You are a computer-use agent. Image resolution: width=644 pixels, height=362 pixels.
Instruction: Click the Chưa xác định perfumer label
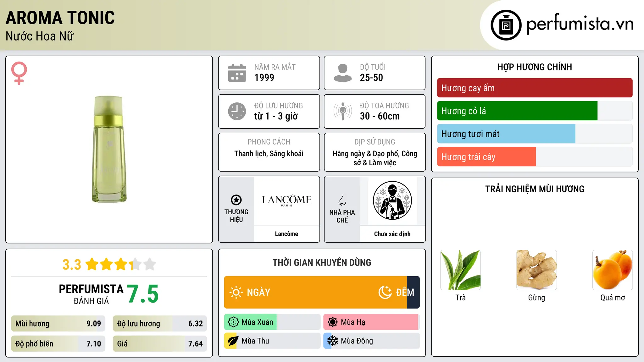(x=392, y=234)
